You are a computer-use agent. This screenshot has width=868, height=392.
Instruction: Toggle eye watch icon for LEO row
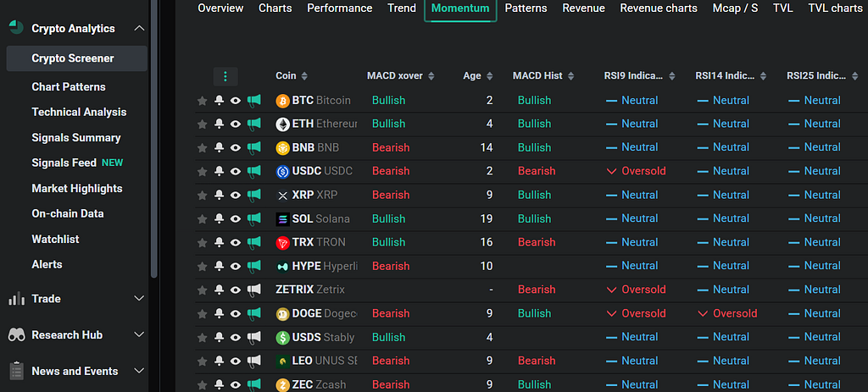[236, 361]
